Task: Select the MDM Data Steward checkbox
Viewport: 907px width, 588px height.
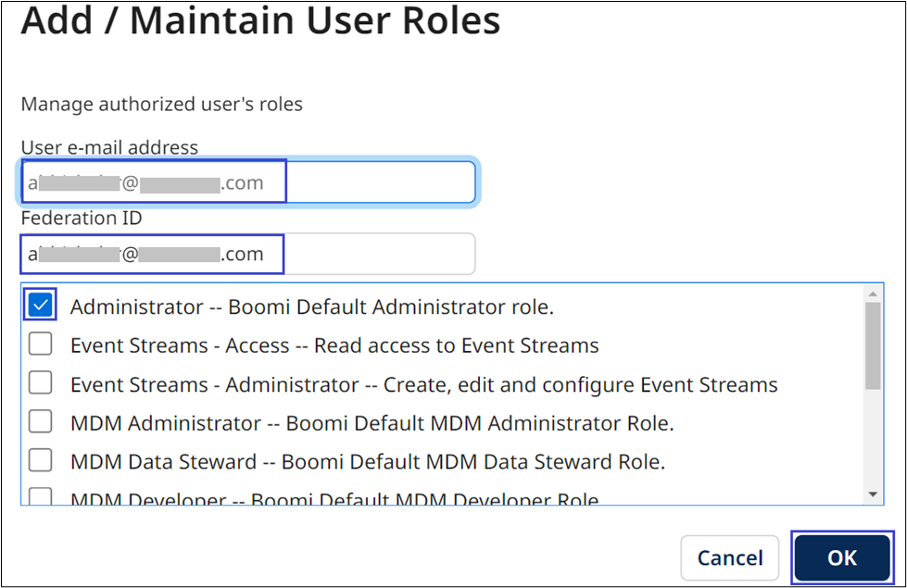Action: click(40, 461)
